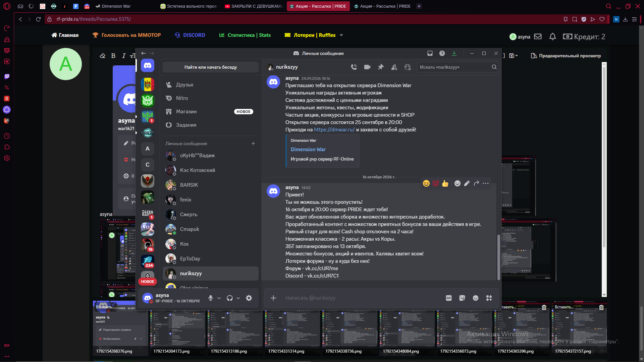Viewport: 644px width, 362px height.
Task: Open the emoji picker in message box
Action: 476,298
